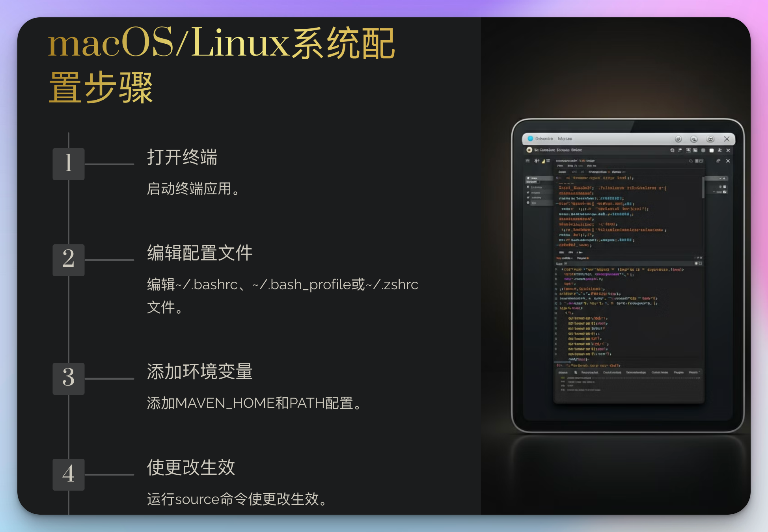Click the vertical scrollbar in code editor
This screenshot has width=768, height=532.
click(x=703, y=188)
